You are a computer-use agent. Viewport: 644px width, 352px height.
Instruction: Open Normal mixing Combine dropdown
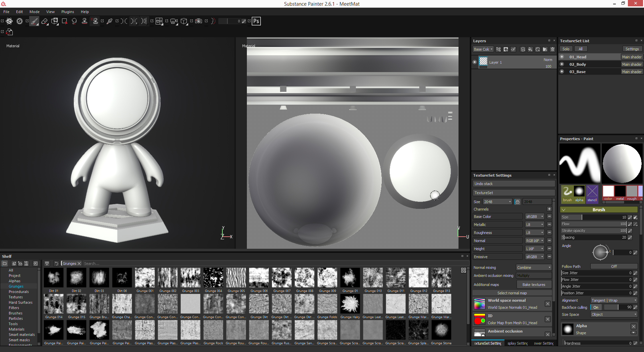coord(534,268)
